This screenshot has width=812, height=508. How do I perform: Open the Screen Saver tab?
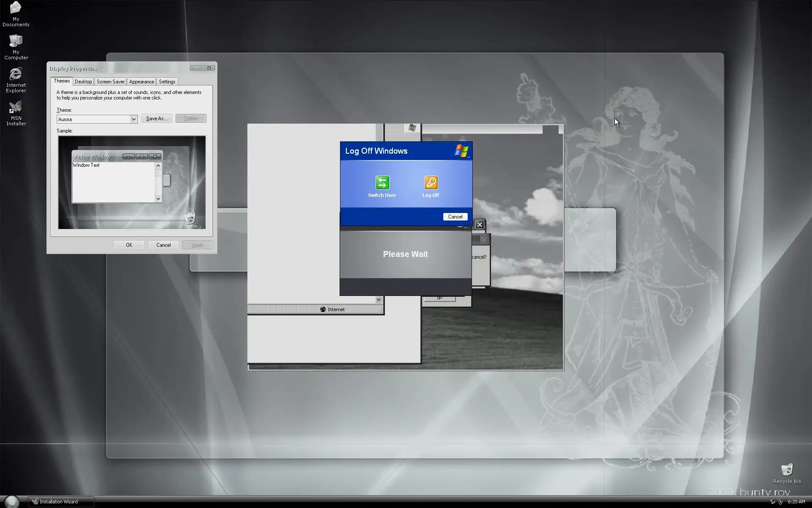(x=110, y=82)
